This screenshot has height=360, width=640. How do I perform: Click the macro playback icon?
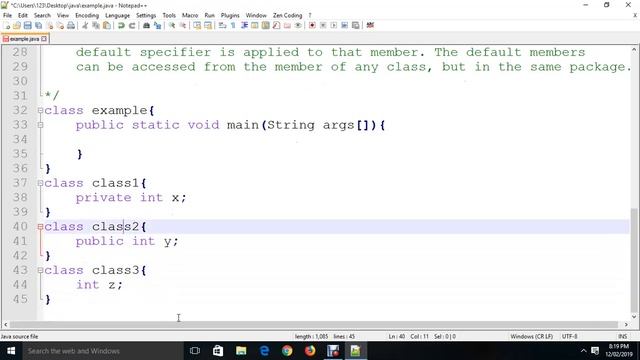(333, 25)
